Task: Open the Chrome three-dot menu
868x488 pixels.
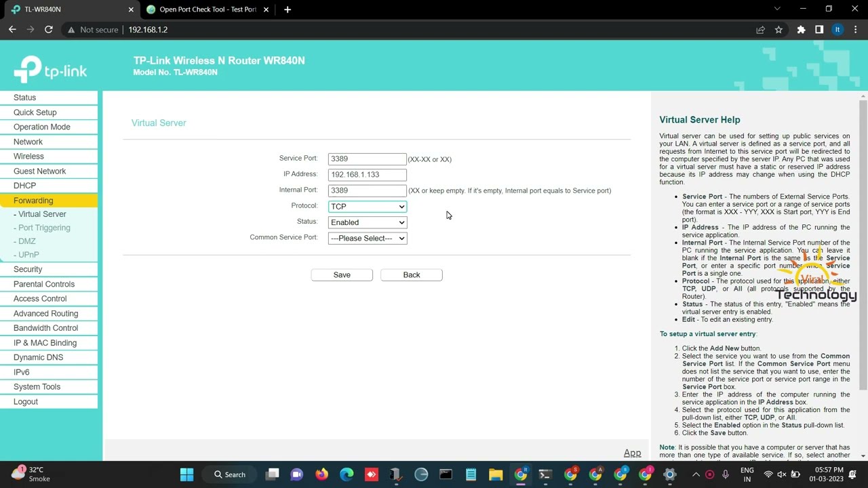Action: (856, 30)
